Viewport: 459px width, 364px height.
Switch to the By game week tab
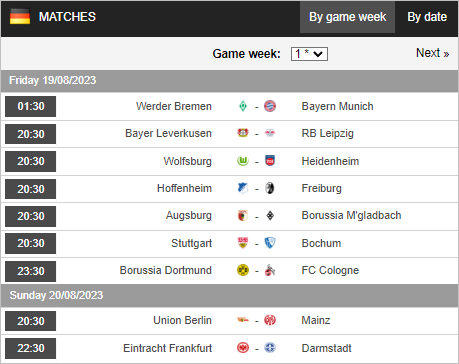pyautogui.click(x=347, y=17)
